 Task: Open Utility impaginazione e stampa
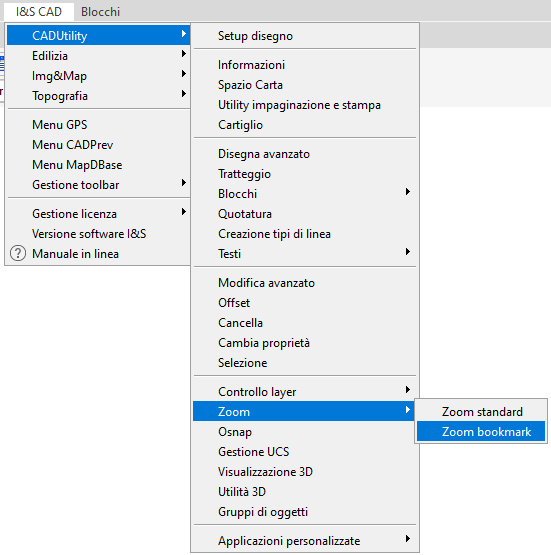[304, 105]
